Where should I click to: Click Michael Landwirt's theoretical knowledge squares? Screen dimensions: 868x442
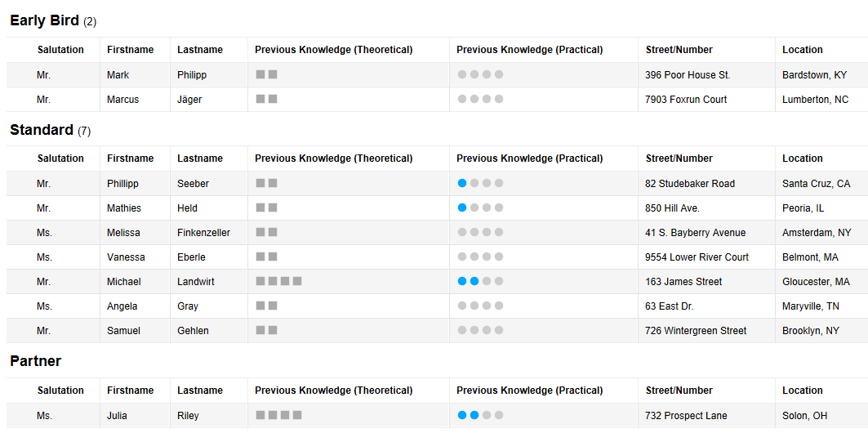(x=278, y=282)
